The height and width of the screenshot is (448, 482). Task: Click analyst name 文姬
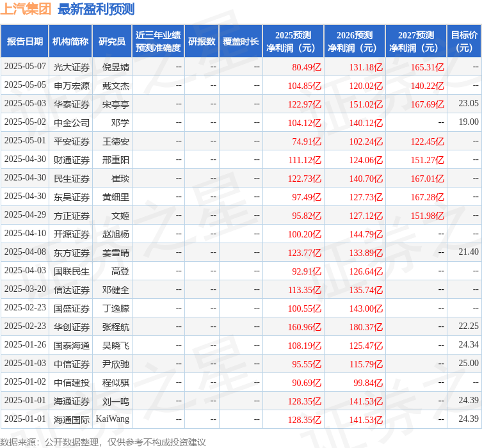point(120,216)
